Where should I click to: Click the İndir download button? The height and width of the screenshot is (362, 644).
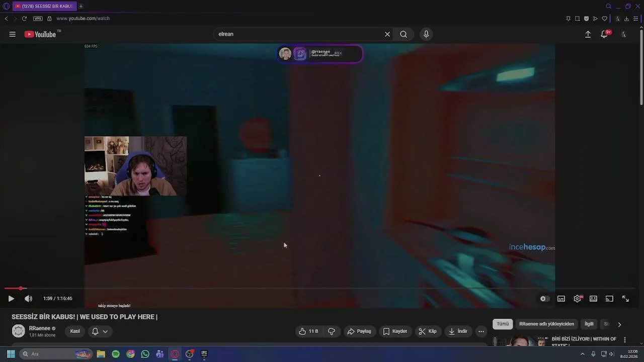click(458, 331)
